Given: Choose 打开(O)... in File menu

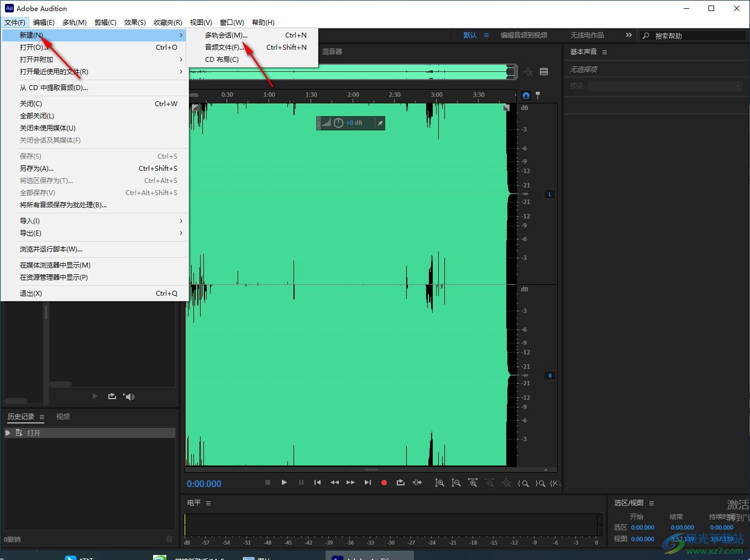Looking at the screenshot, I should 94,47.
